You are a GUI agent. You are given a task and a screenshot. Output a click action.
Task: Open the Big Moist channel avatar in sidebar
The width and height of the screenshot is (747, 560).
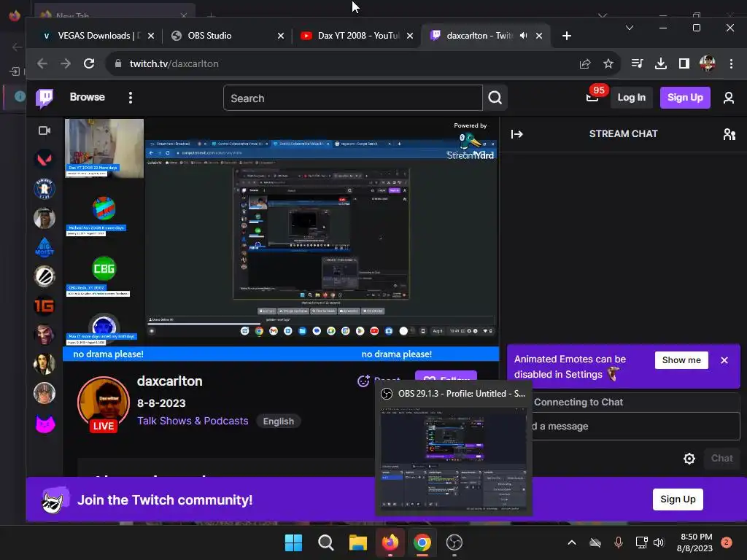44,247
